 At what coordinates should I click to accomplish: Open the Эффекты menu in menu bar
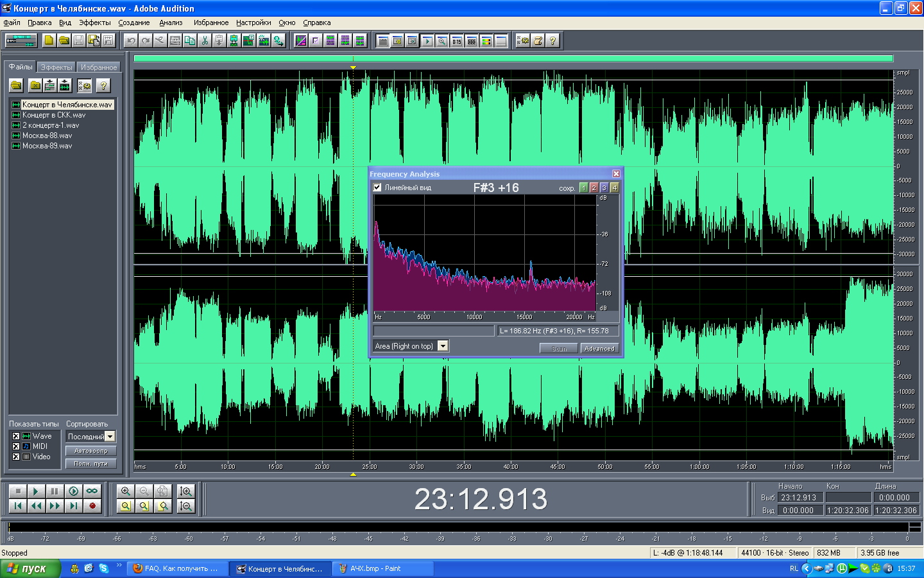pos(94,22)
